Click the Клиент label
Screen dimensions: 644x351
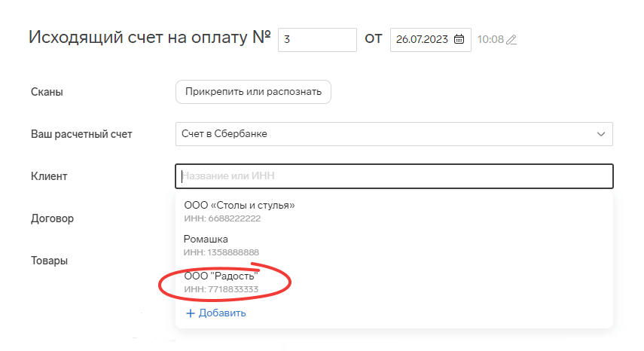coord(49,176)
